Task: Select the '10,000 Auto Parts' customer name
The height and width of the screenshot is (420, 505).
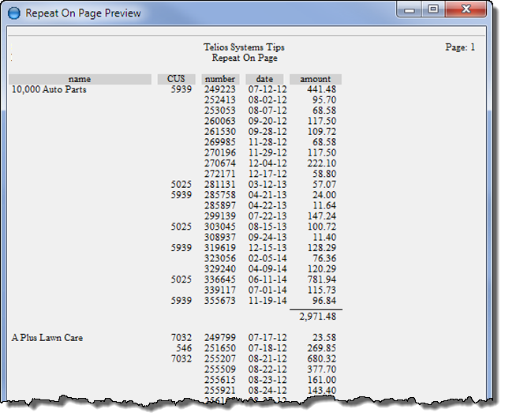Action: pos(49,90)
